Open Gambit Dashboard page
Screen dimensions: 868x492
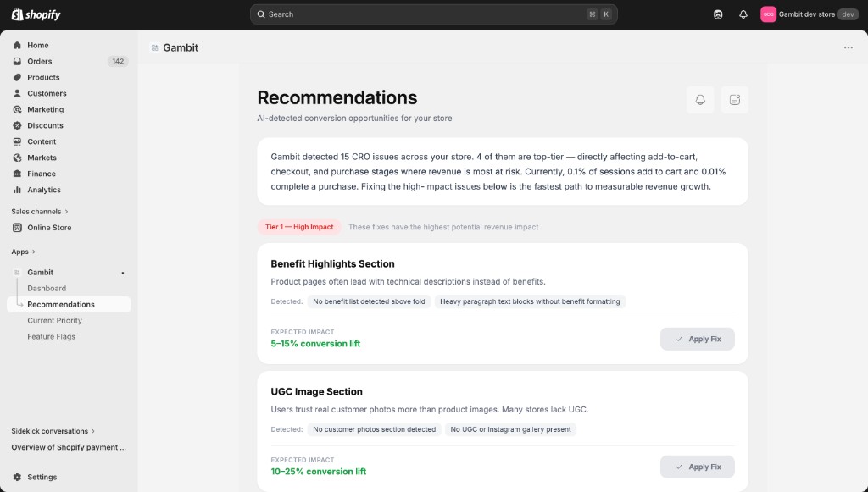pos(47,288)
